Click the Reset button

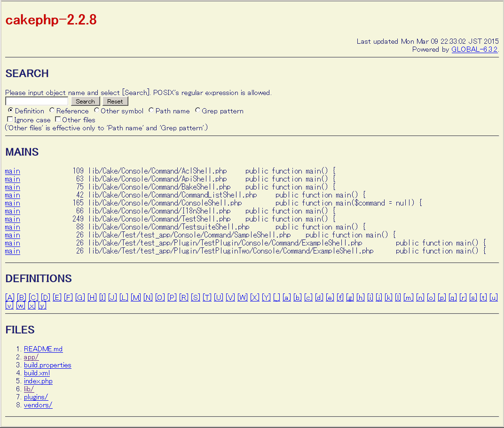(115, 101)
